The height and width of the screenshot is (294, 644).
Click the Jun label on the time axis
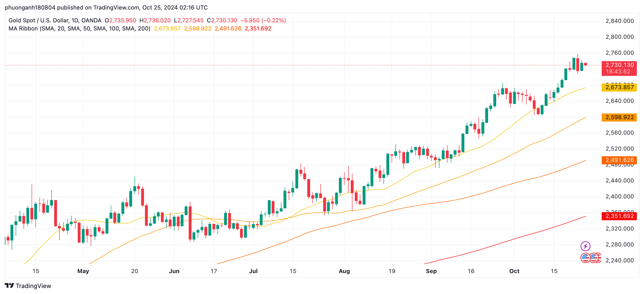point(174,271)
